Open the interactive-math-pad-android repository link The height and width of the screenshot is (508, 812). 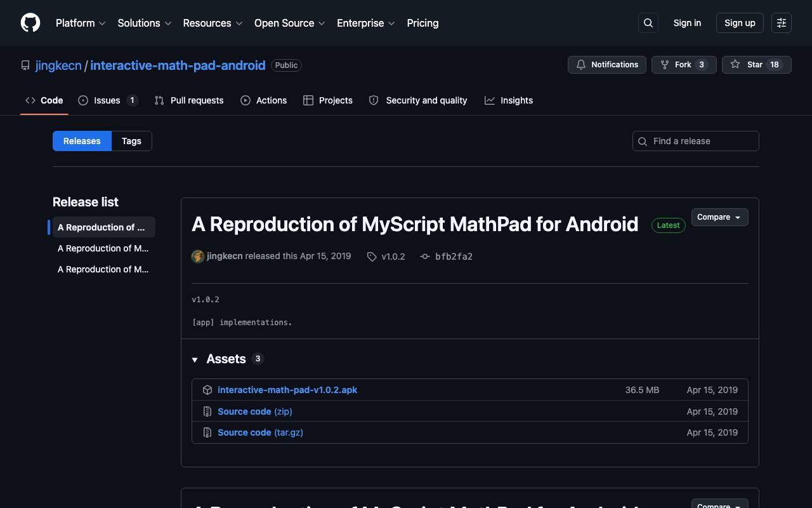pos(178,65)
